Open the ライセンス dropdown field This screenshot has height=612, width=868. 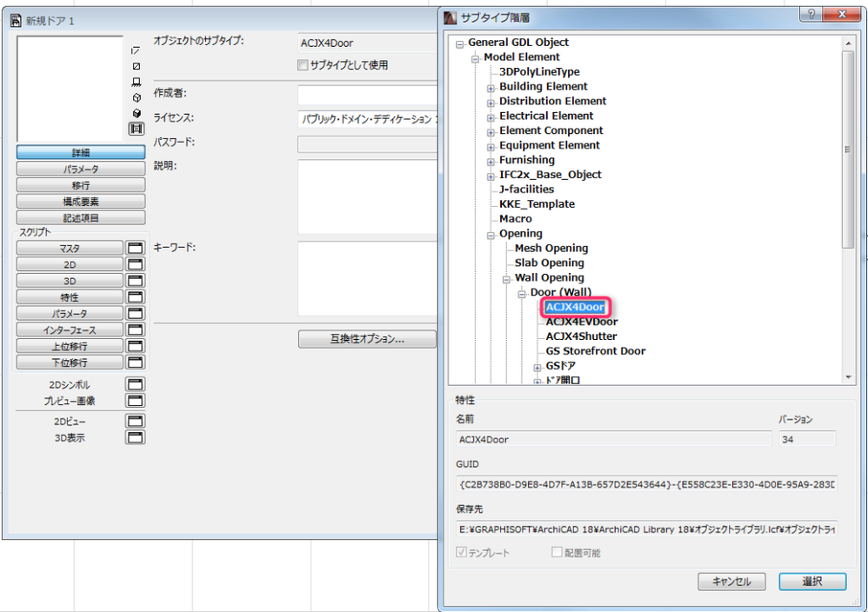tap(368, 119)
